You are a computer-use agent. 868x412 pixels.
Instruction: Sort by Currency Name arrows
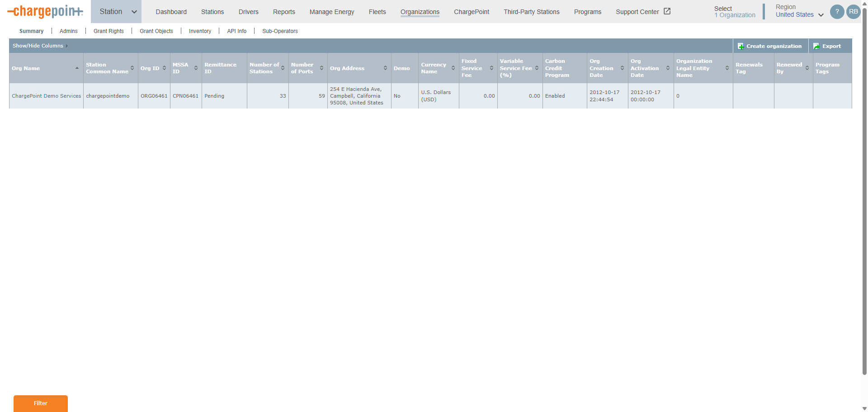pyautogui.click(x=453, y=68)
